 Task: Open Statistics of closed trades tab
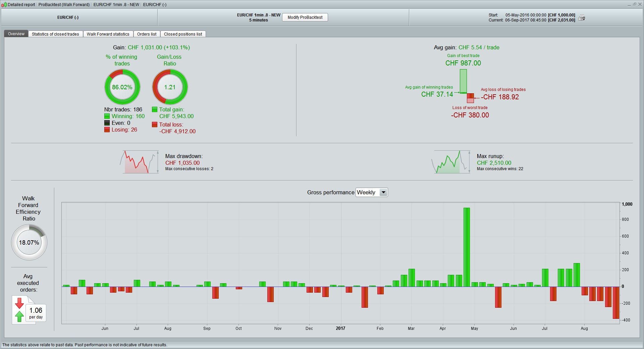point(55,34)
